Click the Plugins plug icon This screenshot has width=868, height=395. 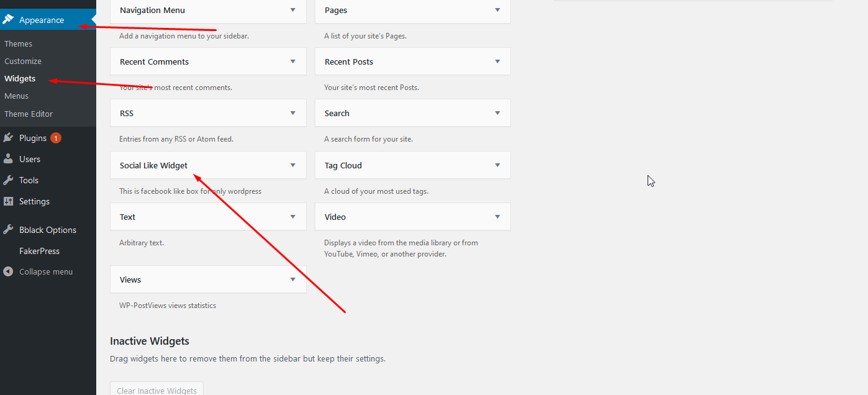pyautogui.click(x=8, y=138)
